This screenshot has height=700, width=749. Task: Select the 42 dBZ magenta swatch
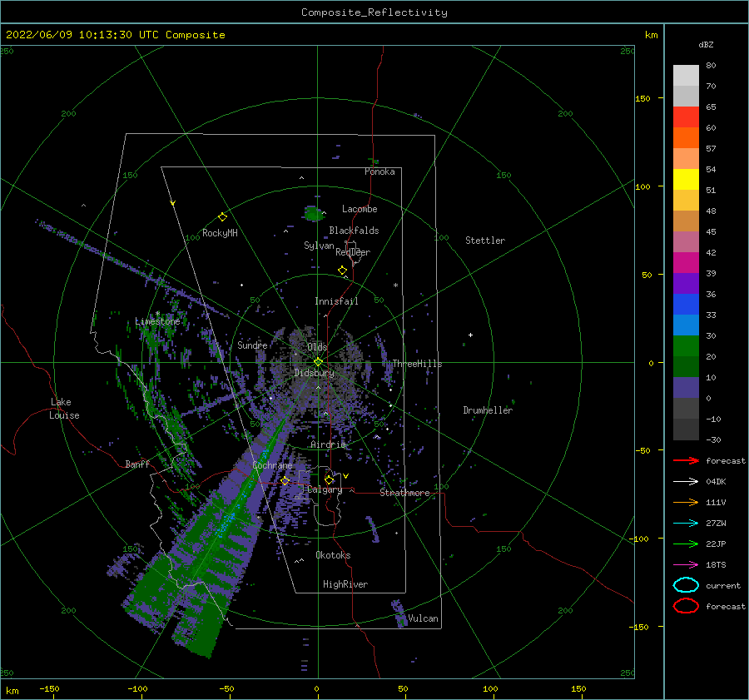686,262
